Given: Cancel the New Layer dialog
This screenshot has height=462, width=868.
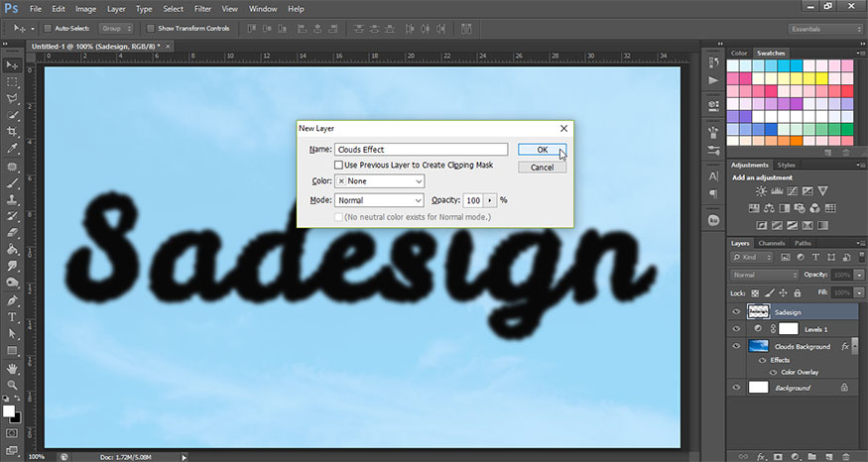Looking at the screenshot, I should [542, 168].
